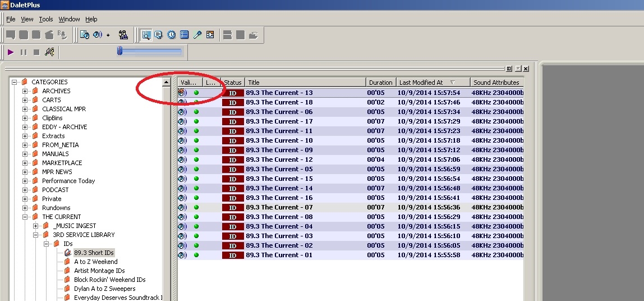This screenshot has width=644, height=301.
Task: Click the document with speaker toolbar icon
Action: tap(85, 35)
